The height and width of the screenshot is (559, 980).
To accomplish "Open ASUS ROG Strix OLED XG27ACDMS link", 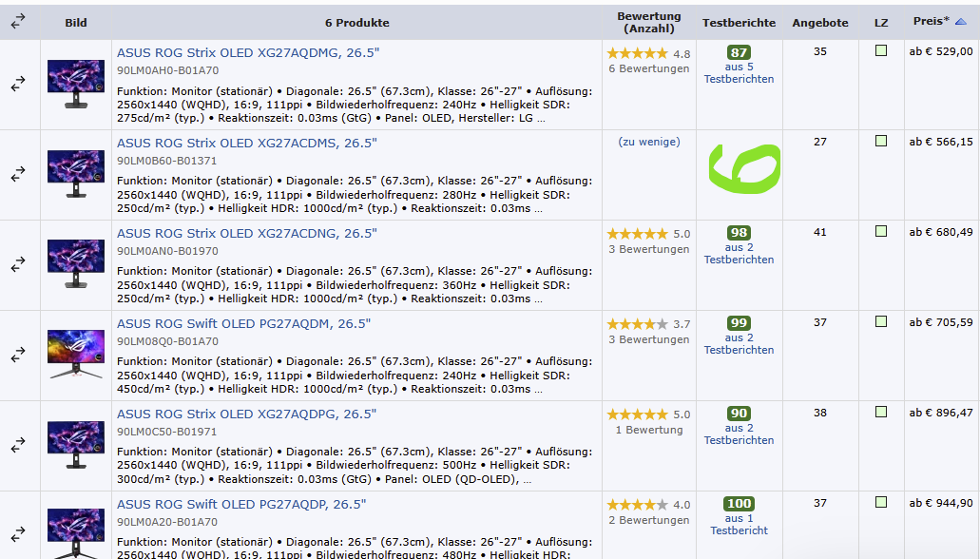I will (x=247, y=143).
